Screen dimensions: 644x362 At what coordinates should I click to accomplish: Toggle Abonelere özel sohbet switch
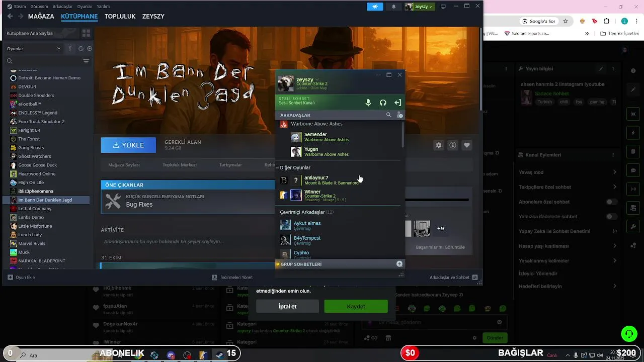point(612,202)
